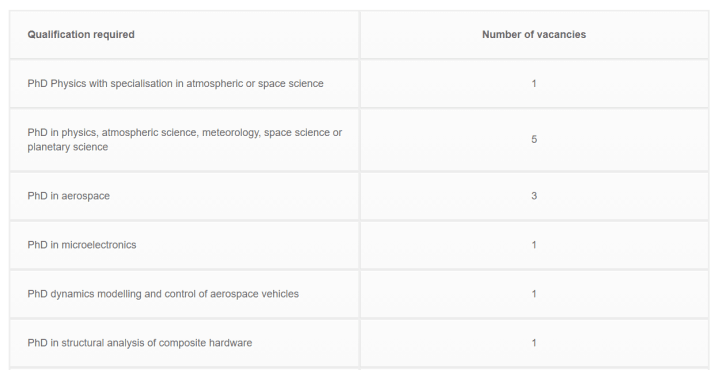Click vacancy count 1 for microelectronics
This screenshot has width=720, height=370.
click(534, 245)
